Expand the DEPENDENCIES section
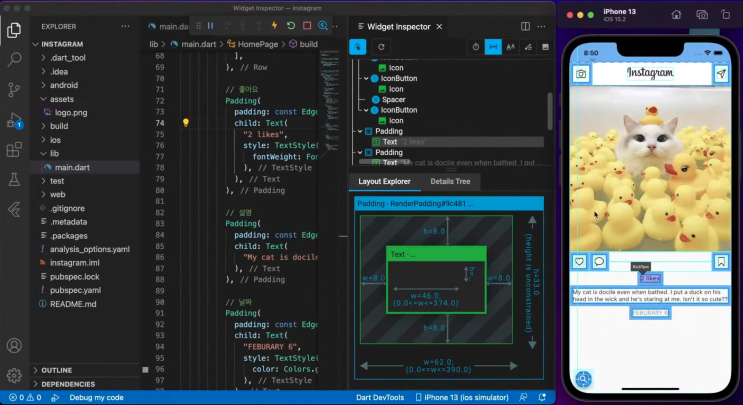743x405 pixels. [x=68, y=384]
